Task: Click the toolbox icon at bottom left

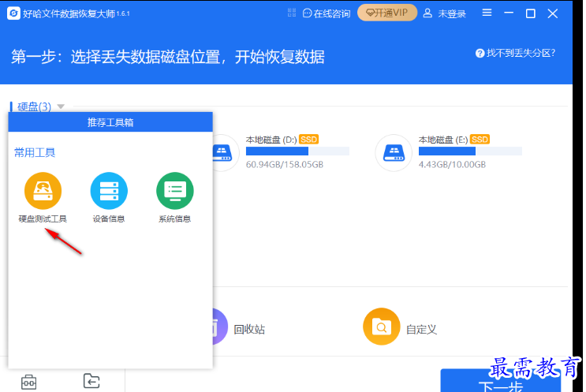Action: (x=28, y=382)
